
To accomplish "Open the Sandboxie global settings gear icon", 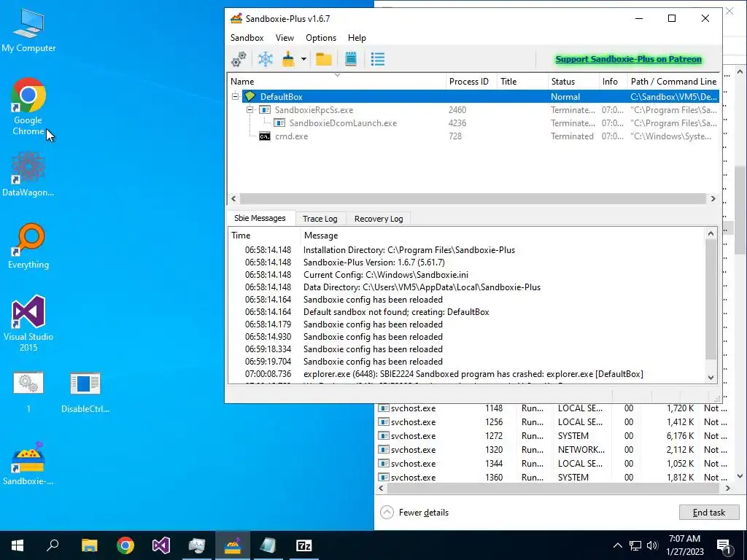I will click(x=239, y=59).
